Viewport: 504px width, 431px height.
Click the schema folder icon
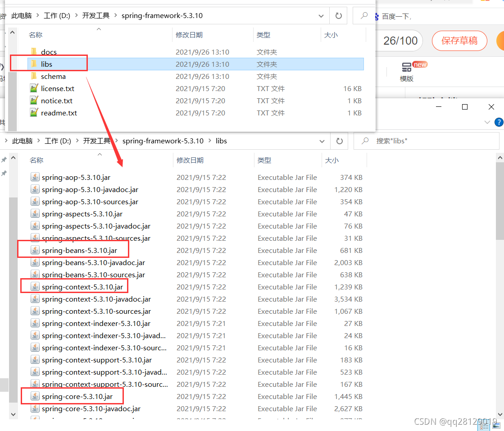coord(33,76)
